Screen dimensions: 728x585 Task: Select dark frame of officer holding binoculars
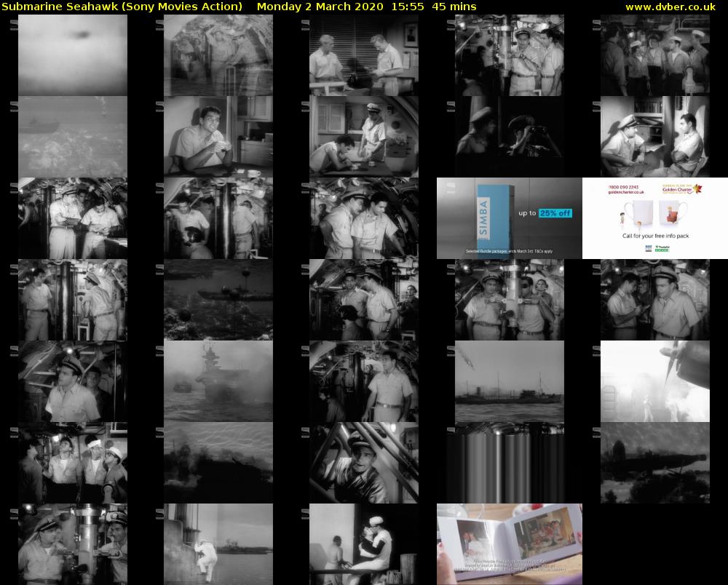[x=510, y=137]
